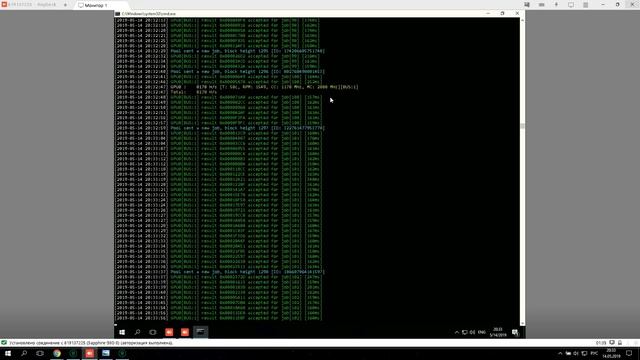
Task: Click the local taskbar clock and date
Action: [x=611, y=353]
